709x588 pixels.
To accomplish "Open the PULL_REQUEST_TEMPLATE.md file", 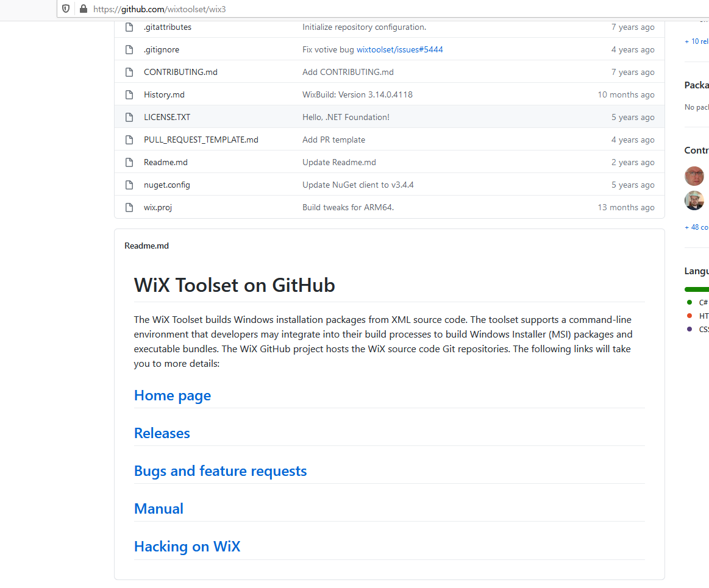I will (201, 140).
